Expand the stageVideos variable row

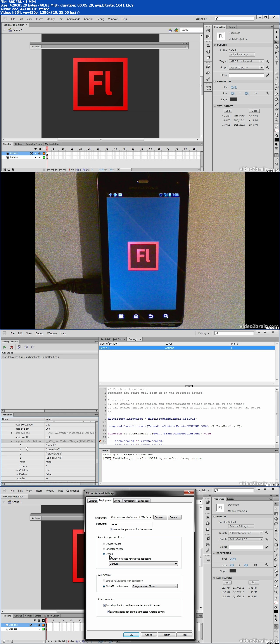(x=12, y=433)
